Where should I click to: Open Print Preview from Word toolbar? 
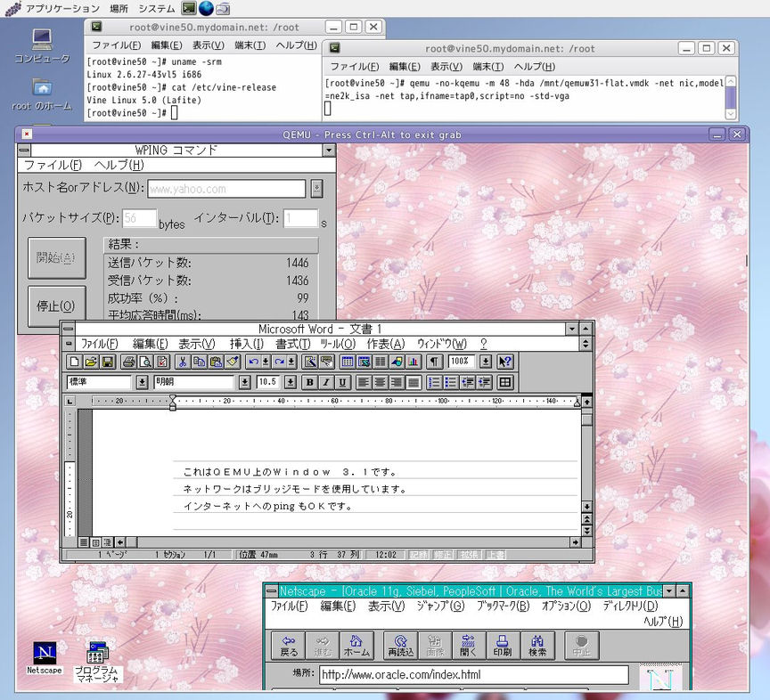[x=145, y=362]
